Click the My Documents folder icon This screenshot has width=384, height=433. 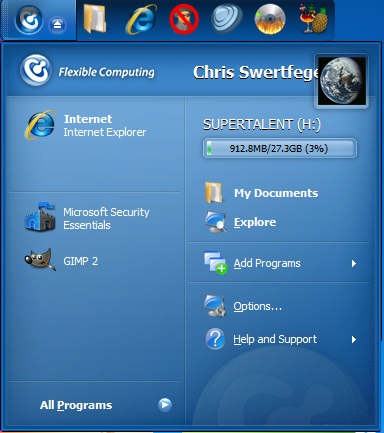tap(214, 192)
